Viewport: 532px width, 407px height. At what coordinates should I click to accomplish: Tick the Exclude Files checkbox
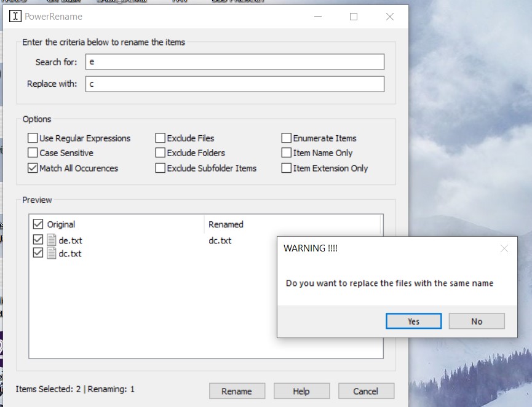coord(160,138)
